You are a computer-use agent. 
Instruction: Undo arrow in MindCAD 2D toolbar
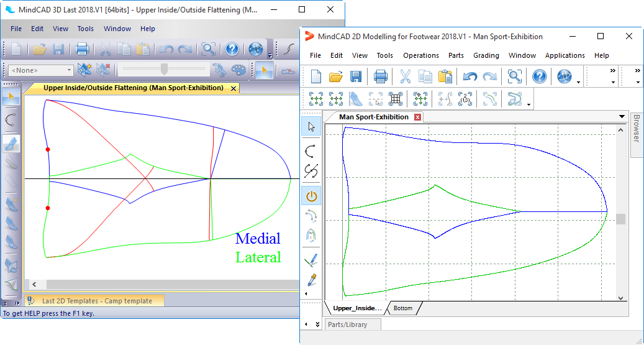tap(469, 76)
